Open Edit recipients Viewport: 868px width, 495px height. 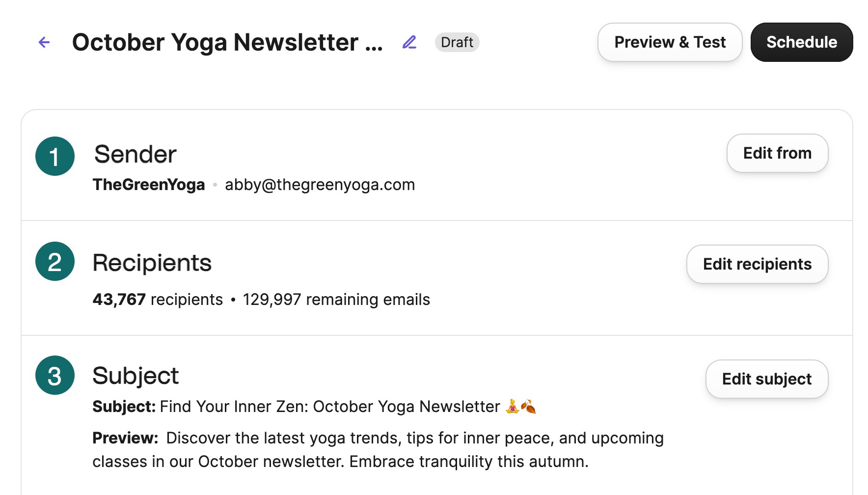[x=757, y=264]
